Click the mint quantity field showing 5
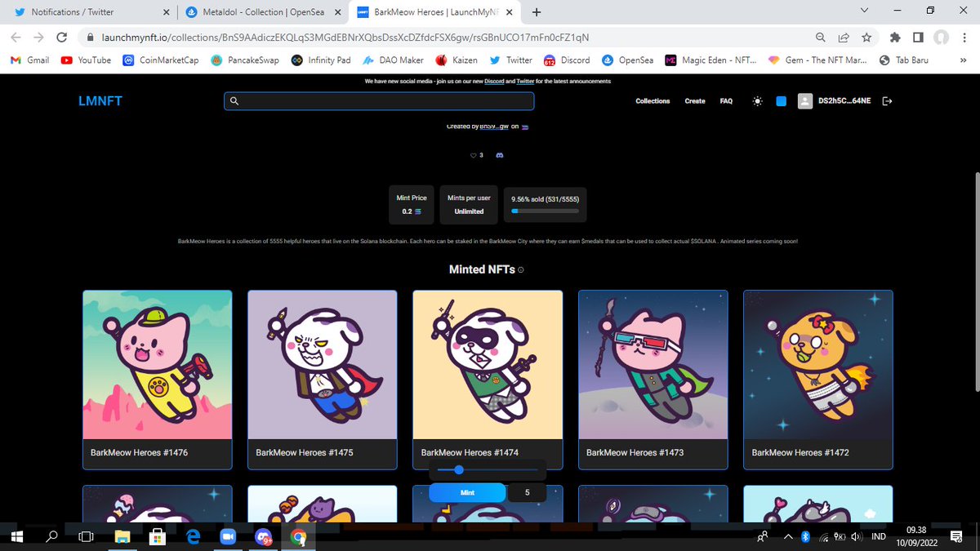 pyautogui.click(x=528, y=493)
